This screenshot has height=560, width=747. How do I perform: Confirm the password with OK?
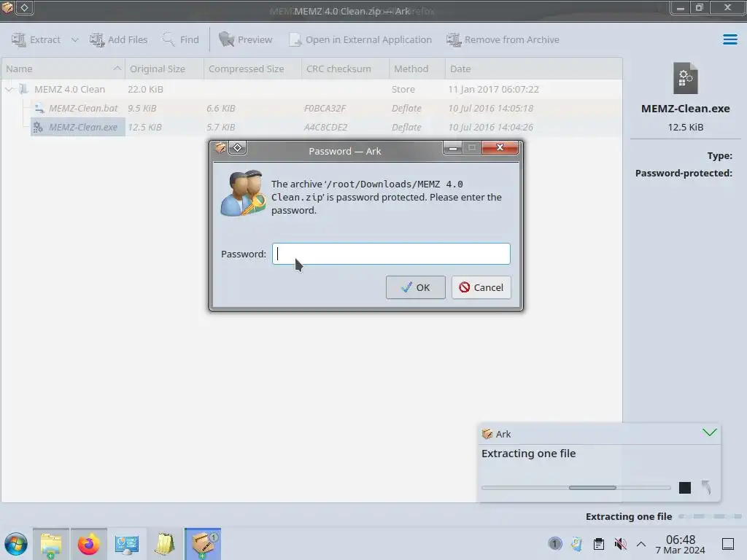(x=415, y=287)
